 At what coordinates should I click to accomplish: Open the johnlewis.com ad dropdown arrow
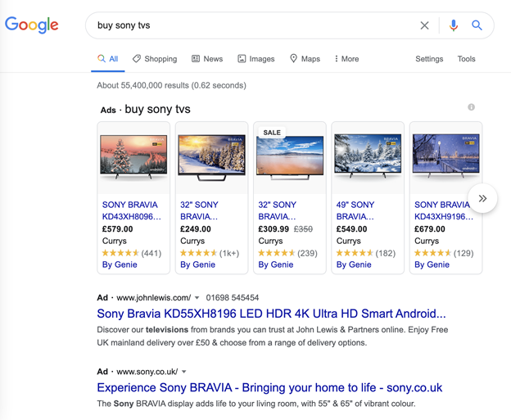[x=197, y=298]
